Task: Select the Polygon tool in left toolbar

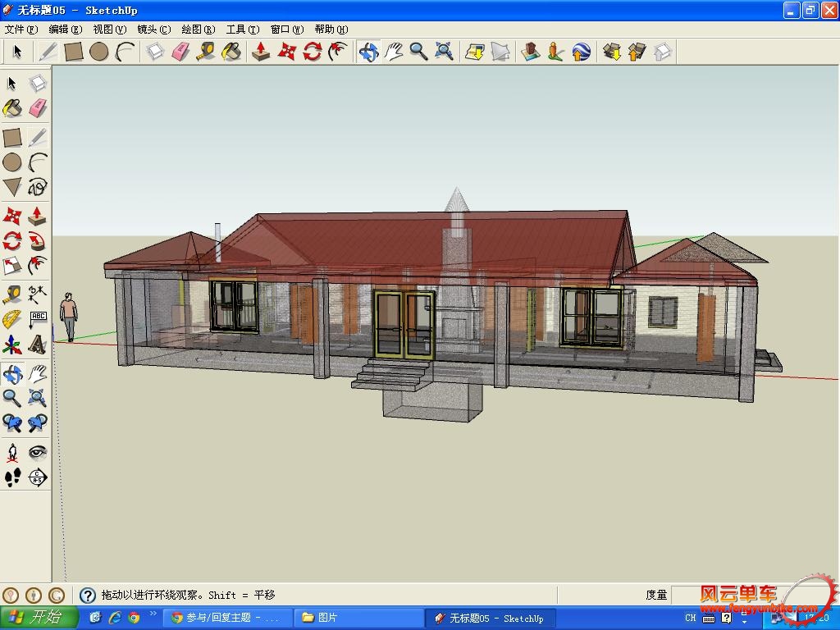Action: 12,187
